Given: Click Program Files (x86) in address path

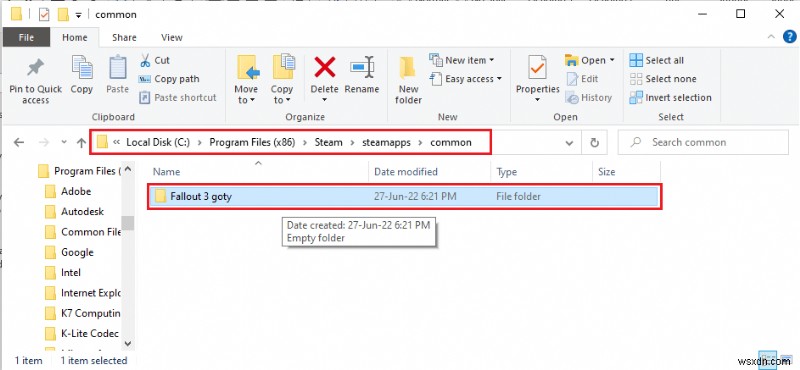Looking at the screenshot, I should click(252, 142).
